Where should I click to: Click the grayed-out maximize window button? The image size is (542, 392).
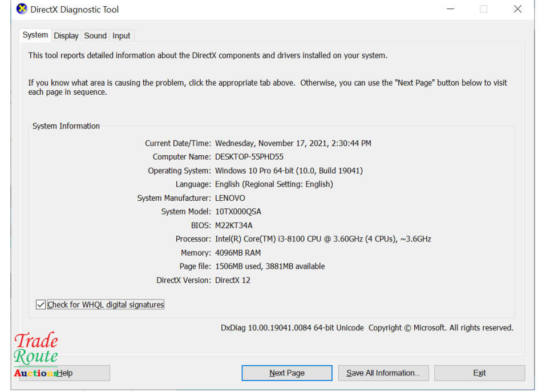coord(483,9)
